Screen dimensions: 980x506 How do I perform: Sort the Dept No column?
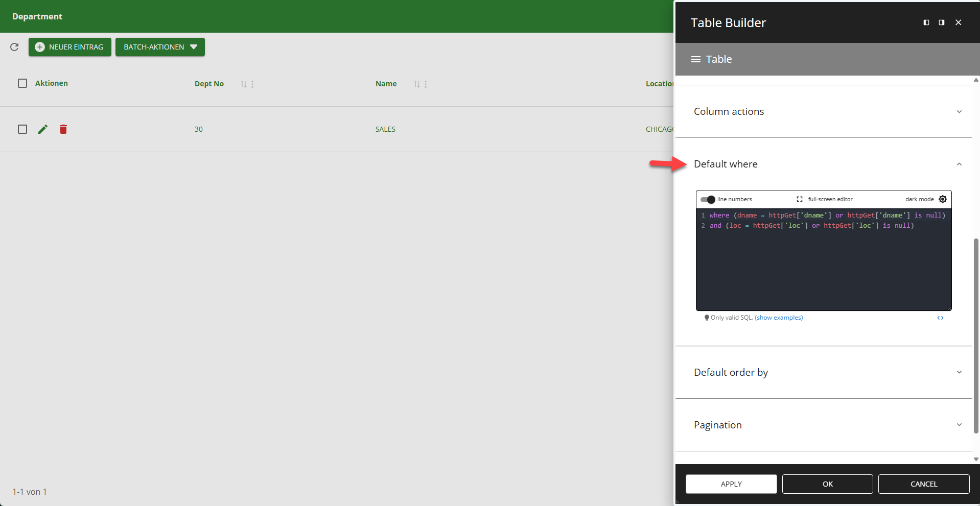coord(243,84)
